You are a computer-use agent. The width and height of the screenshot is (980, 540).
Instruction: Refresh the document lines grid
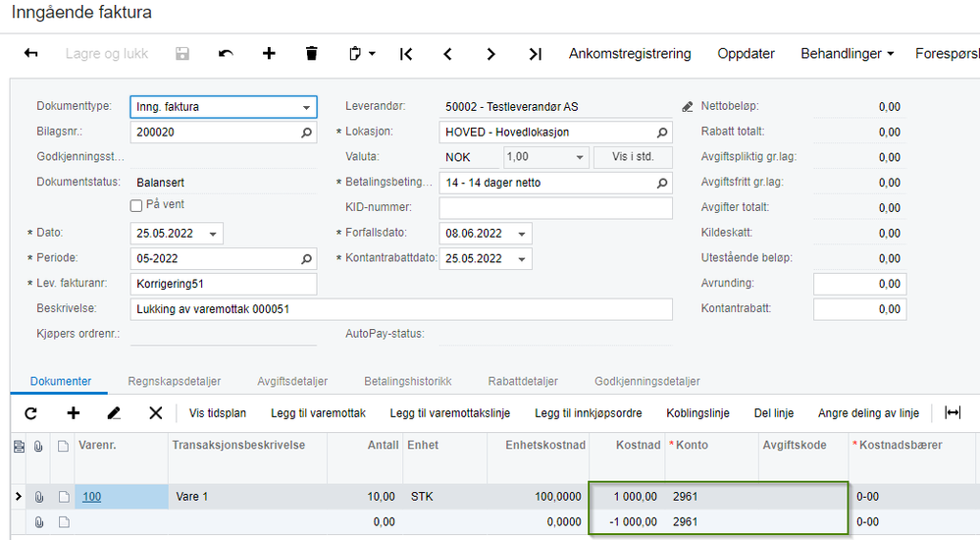tap(30, 413)
